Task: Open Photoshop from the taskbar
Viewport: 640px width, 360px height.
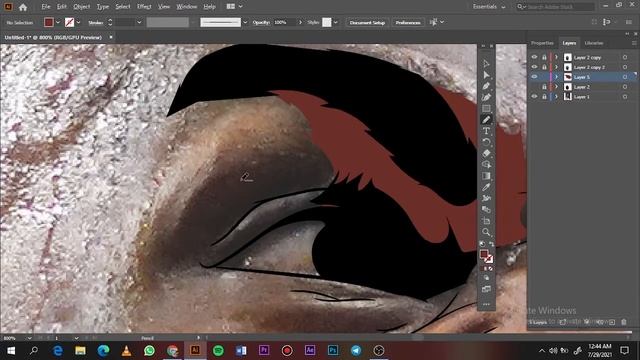Action: [x=333, y=350]
